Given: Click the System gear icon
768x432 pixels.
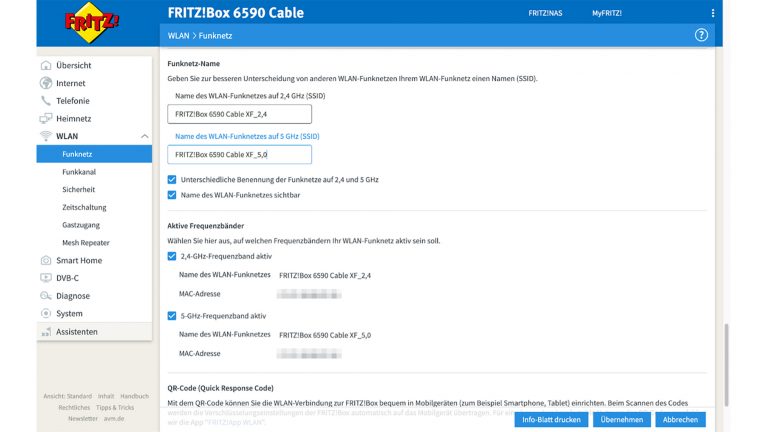Looking at the screenshot, I should coord(46,313).
